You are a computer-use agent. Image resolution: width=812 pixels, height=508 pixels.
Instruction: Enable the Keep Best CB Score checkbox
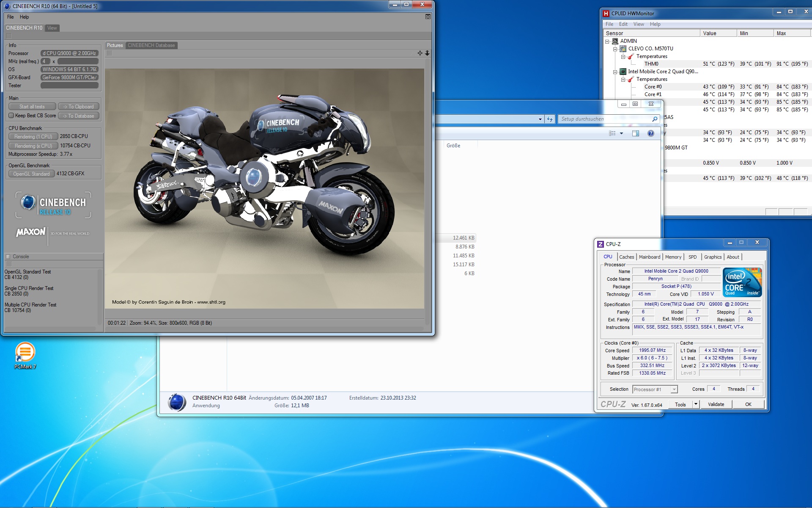tap(11, 116)
